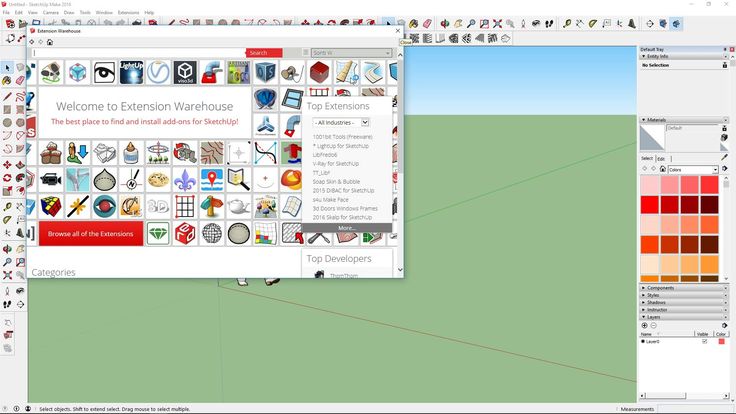Switch to the Edit tab in Materials

point(661,159)
